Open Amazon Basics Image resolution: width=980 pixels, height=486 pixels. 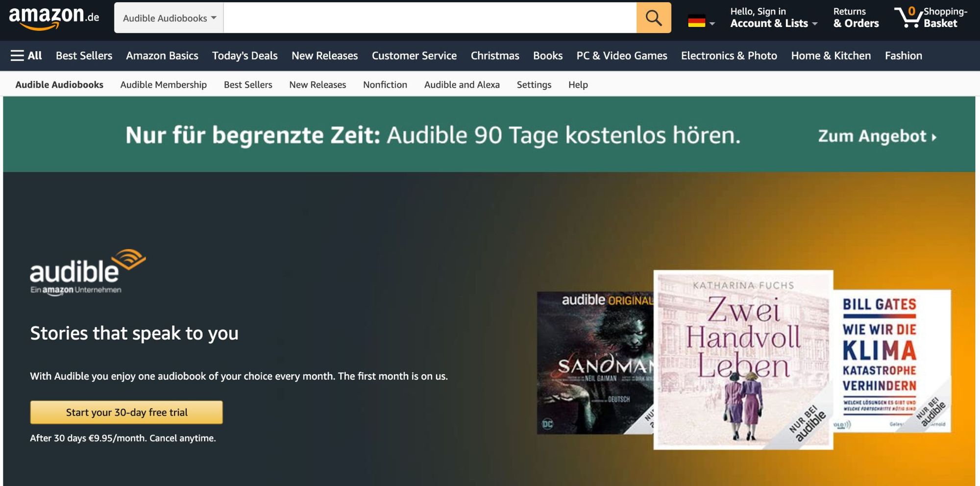(x=162, y=56)
